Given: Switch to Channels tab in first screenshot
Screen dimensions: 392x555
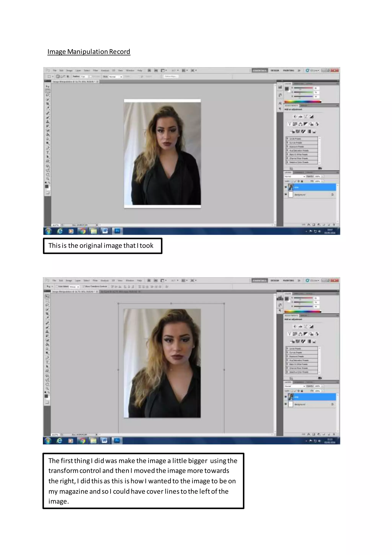Looking at the screenshot, I should (x=299, y=173).
